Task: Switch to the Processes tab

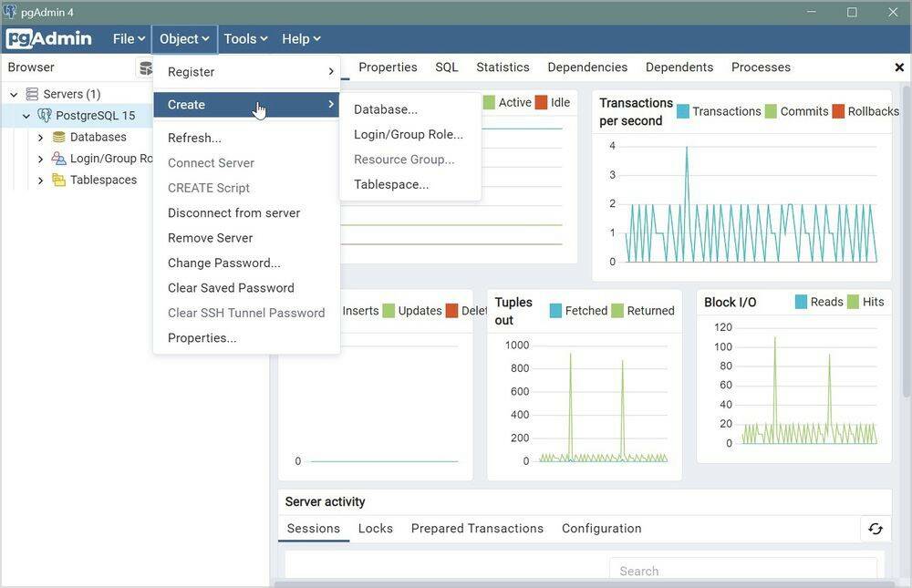Action: pyautogui.click(x=761, y=67)
